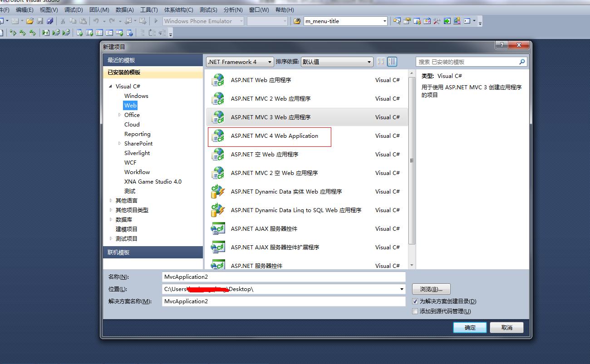Click the crossed wrench and hammer toolbar icon
This screenshot has width=590, height=364.
(437, 21)
